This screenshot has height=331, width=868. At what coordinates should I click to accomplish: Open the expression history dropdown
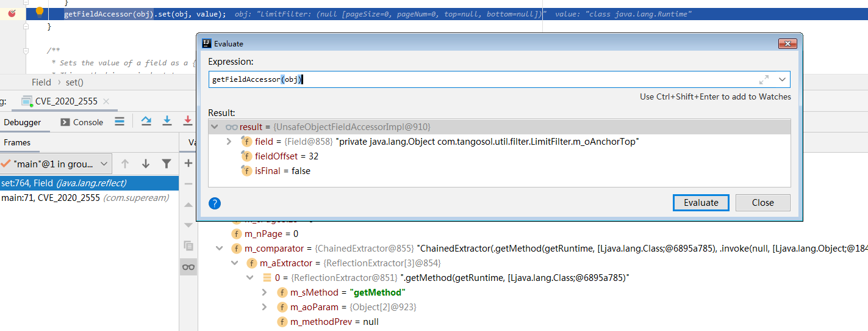782,80
